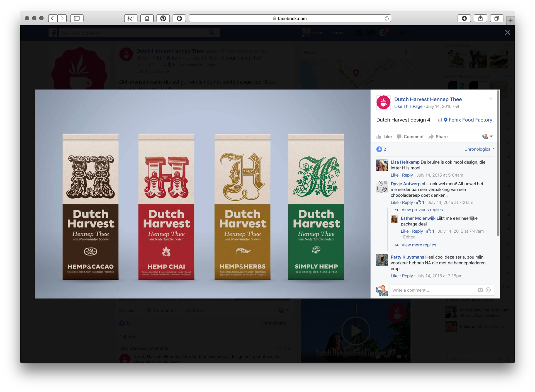Screen dimensions: 535x392
Task: Open the comment-as identity selector dropdown
Action: pyautogui.click(x=487, y=137)
